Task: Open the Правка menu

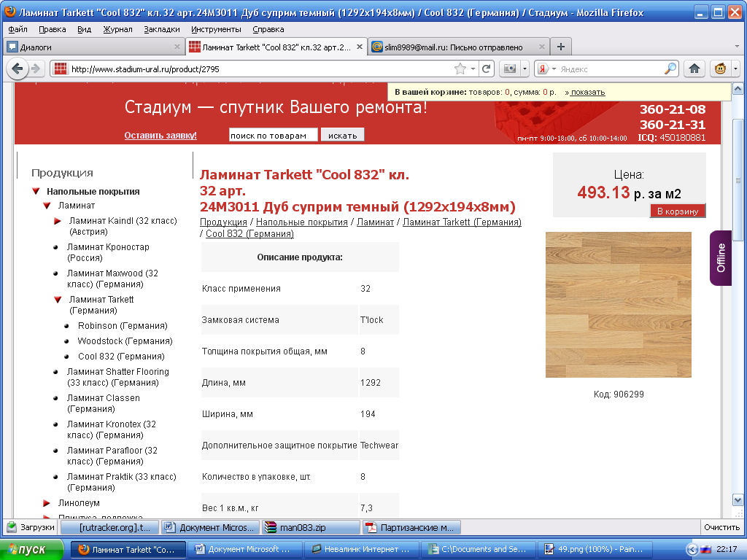Action: coord(52,29)
